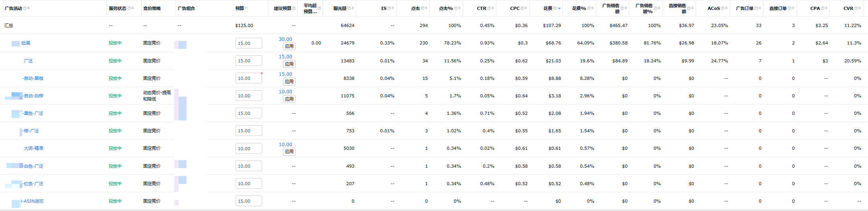Open the 广泛 campaign link
The width and height of the screenshot is (868, 211).
[x=28, y=61]
